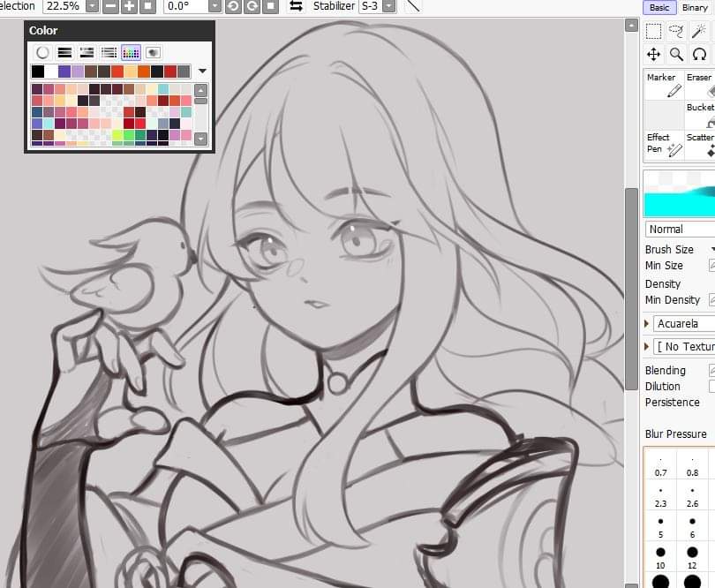This screenshot has height=588, width=715.
Task: Reset canvas rotation angle
Action: tap(270, 6)
